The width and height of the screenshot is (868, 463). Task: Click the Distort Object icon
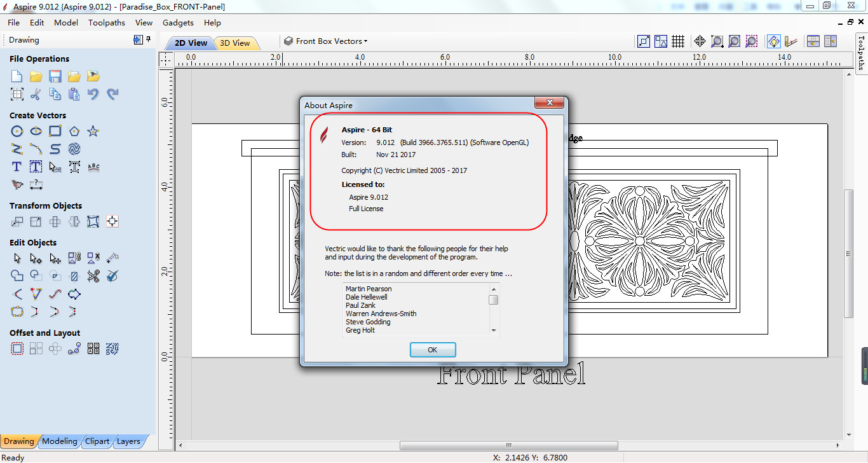93,221
